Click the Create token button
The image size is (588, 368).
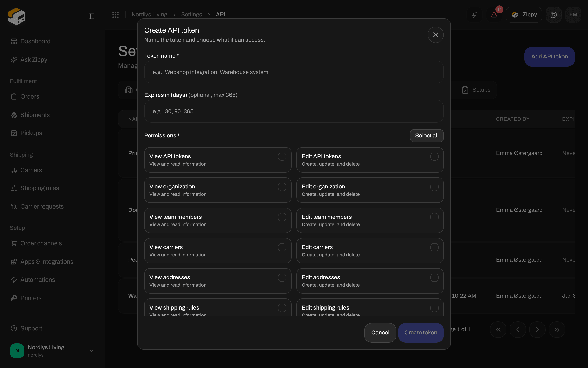(x=421, y=333)
